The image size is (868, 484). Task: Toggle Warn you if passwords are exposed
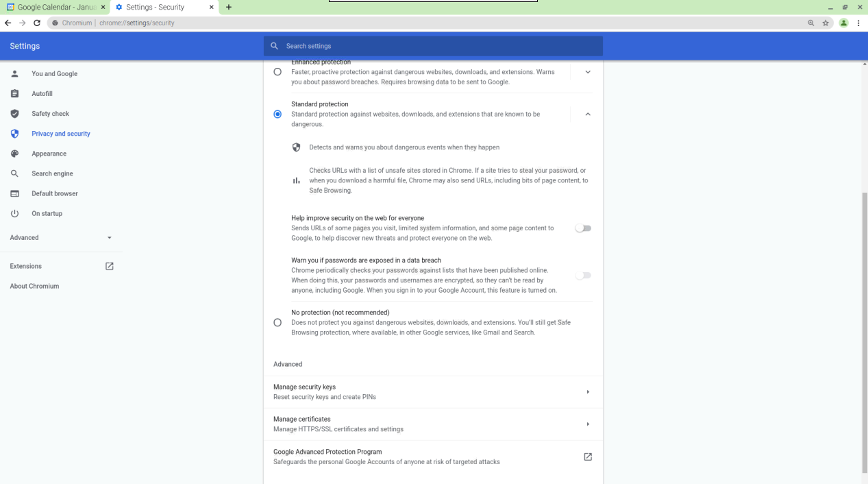click(x=583, y=276)
